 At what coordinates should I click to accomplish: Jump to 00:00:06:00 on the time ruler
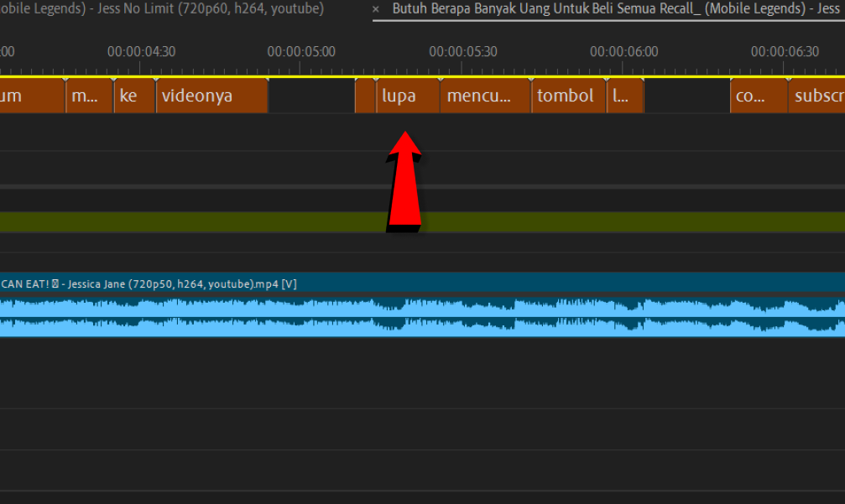coord(623,67)
